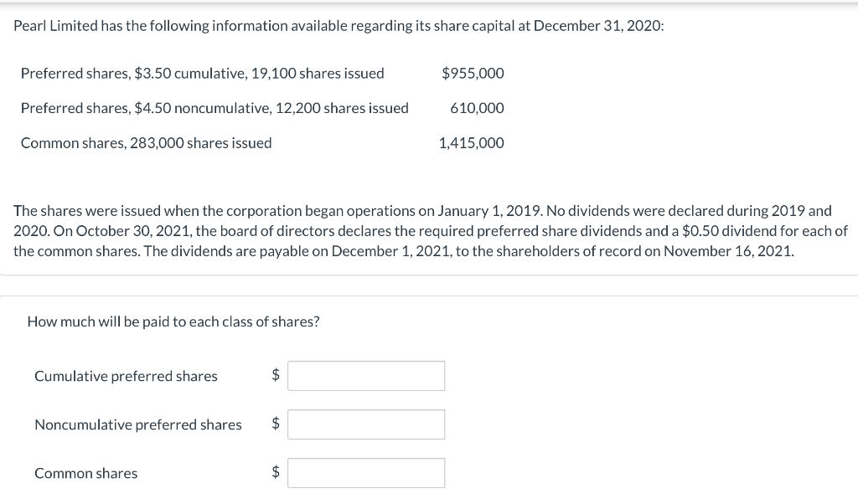Click the row Preferred shares, $3.50 cumulative
The width and height of the screenshot is (858, 504).
coord(202,73)
